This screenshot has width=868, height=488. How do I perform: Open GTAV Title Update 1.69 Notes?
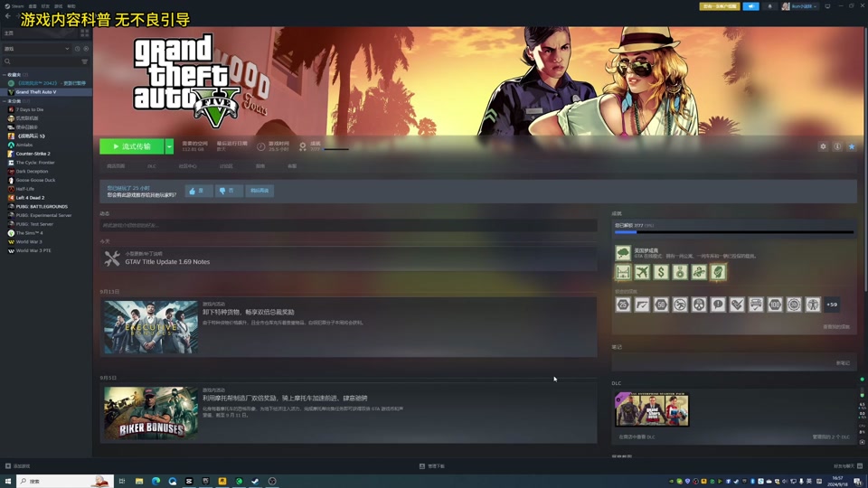coord(167,262)
